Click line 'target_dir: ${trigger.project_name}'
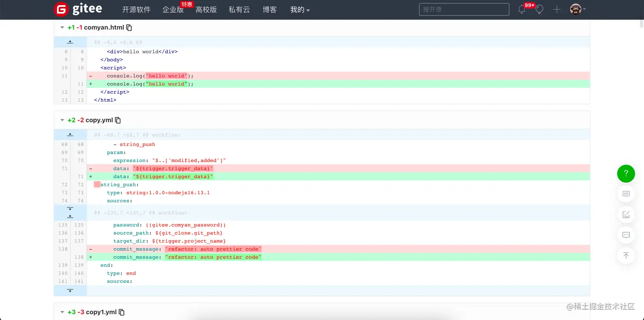Image resolution: width=644 pixels, height=320 pixels. [170, 241]
